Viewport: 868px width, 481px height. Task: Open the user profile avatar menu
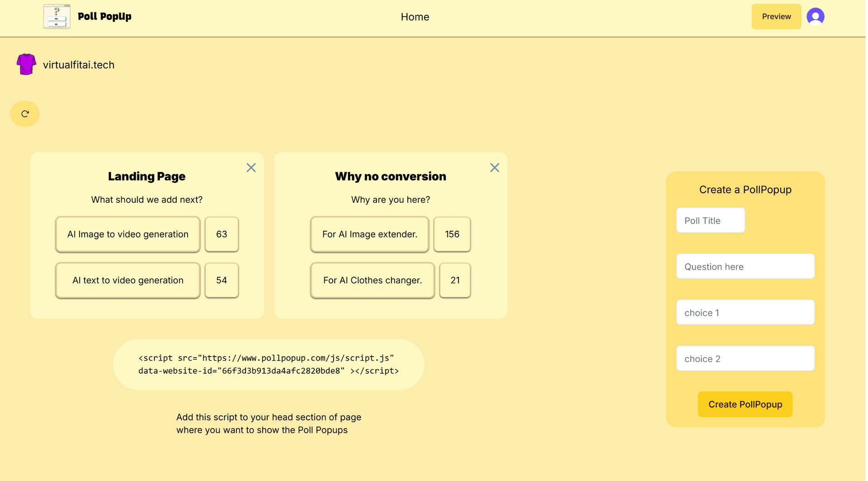tap(815, 17)
